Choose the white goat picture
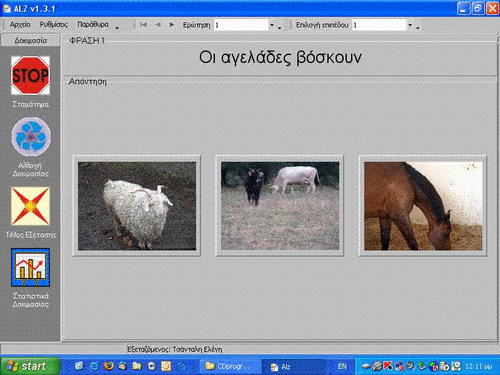 coord(137,206)
